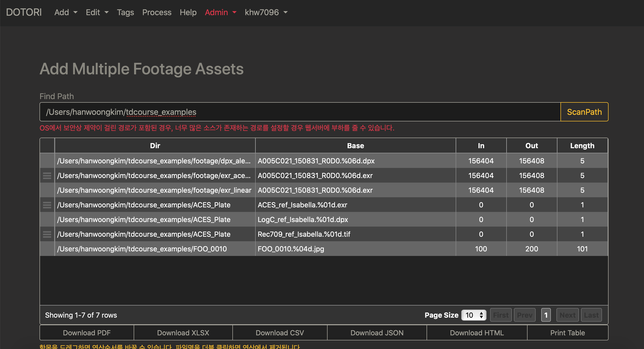
Task: Expand the Edit dropdown menu
Action: 97,12
